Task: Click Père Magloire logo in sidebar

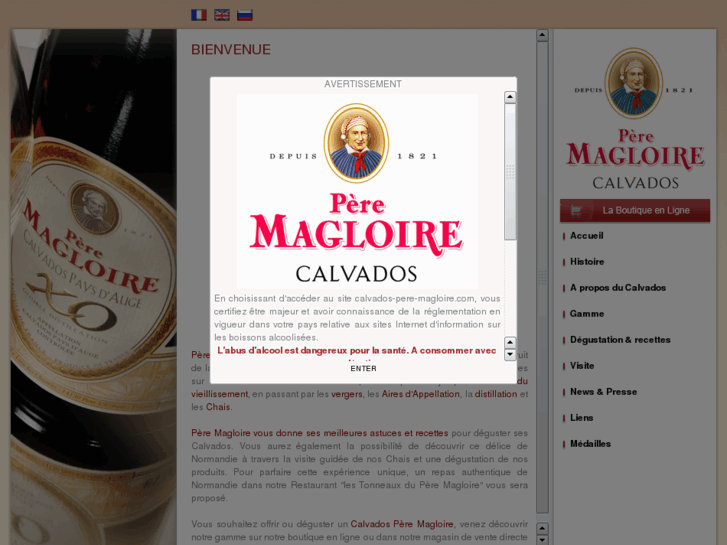Action: (x=635, y=118)
